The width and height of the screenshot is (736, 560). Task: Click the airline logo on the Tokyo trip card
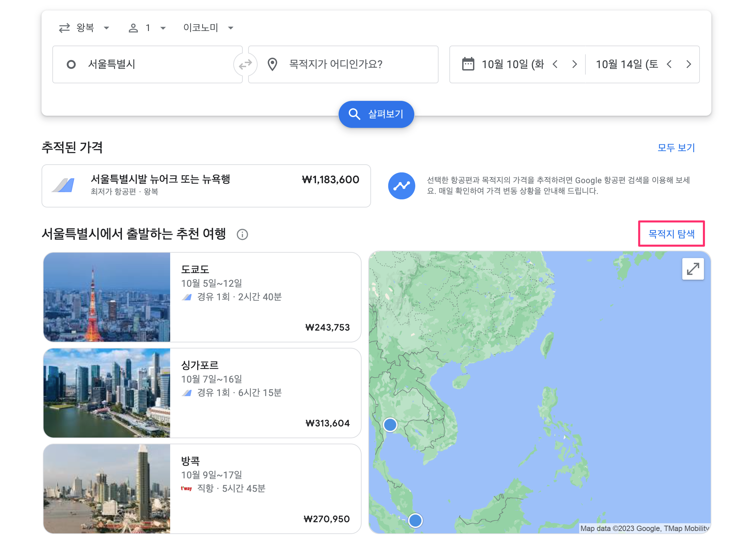186,297
